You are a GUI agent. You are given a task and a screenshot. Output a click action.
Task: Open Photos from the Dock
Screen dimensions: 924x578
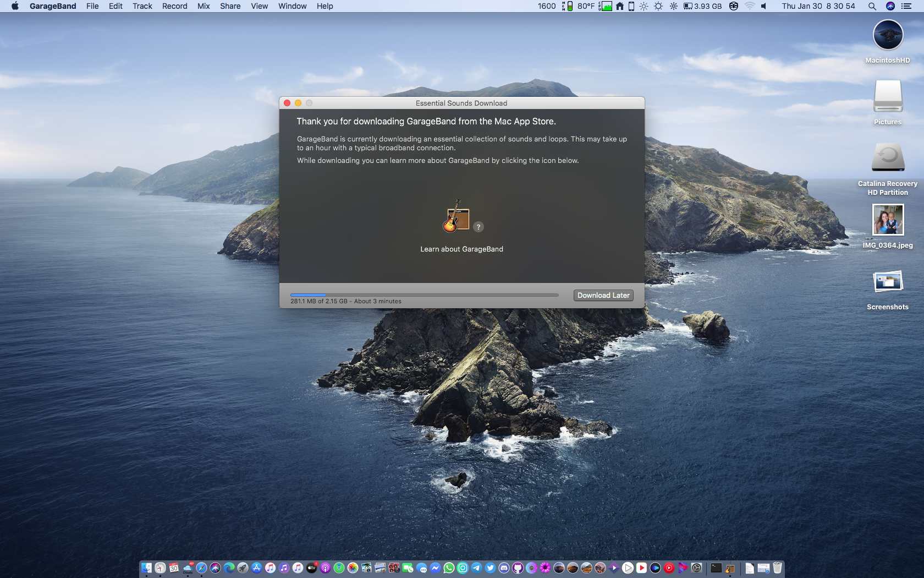coord(353,568)
